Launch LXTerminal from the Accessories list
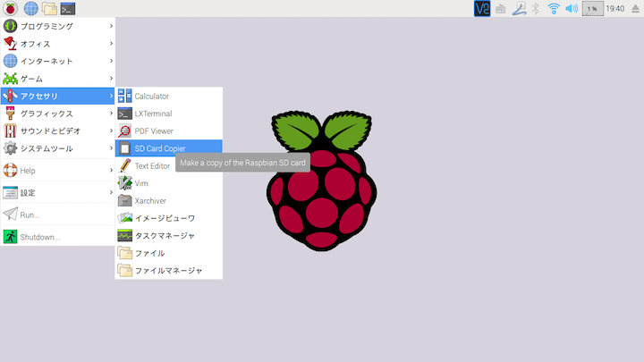Viewport: 644px width, 362px height. click(x=169, y=114)
